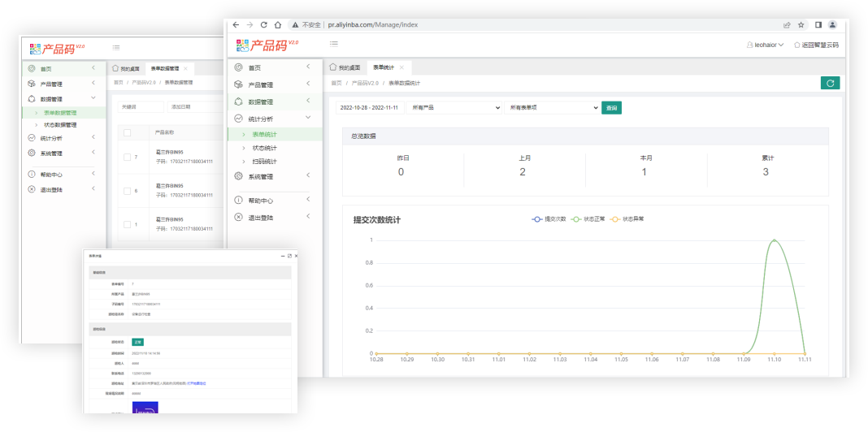This screenshot has width=868, height=432.
Task: Select 扫码统计 in the sidebar
Action: point(264,162)
